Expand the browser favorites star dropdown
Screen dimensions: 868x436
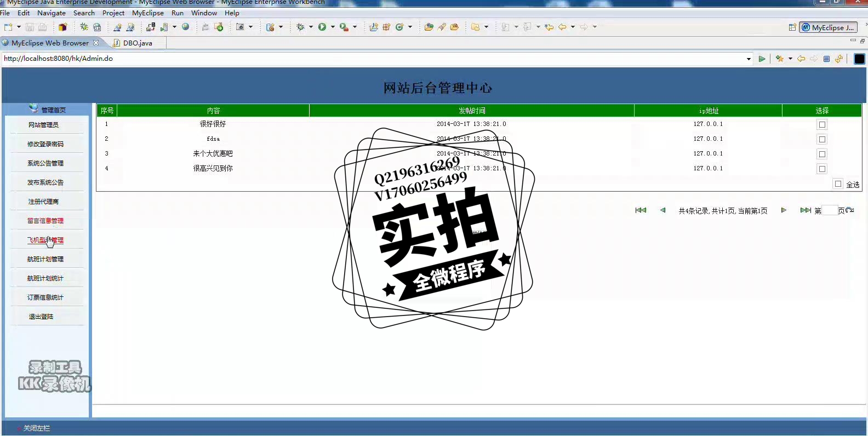[x=790, y=59]
